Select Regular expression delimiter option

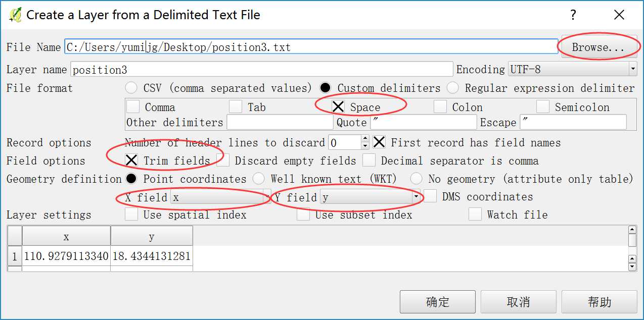click(x=453, y=88)
